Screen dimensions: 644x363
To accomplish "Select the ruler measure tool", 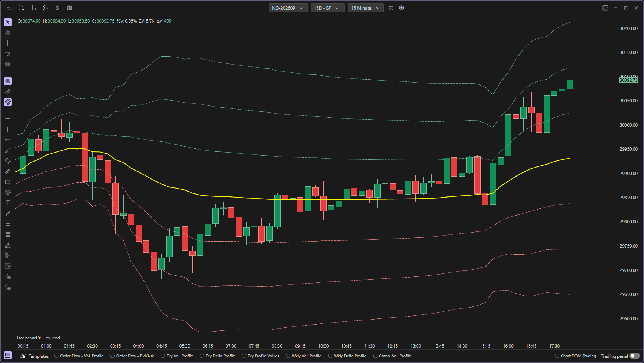I will [x=8, y=171].
